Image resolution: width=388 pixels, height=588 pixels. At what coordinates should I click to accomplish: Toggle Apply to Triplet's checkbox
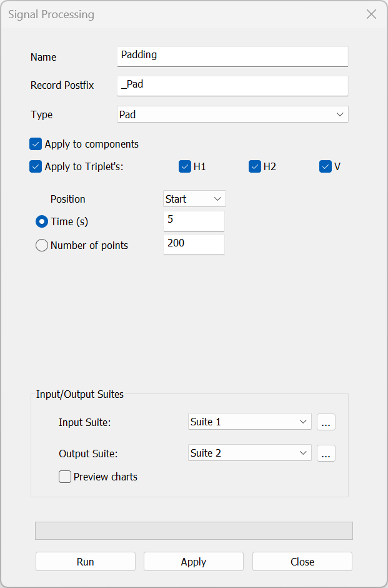36,167
